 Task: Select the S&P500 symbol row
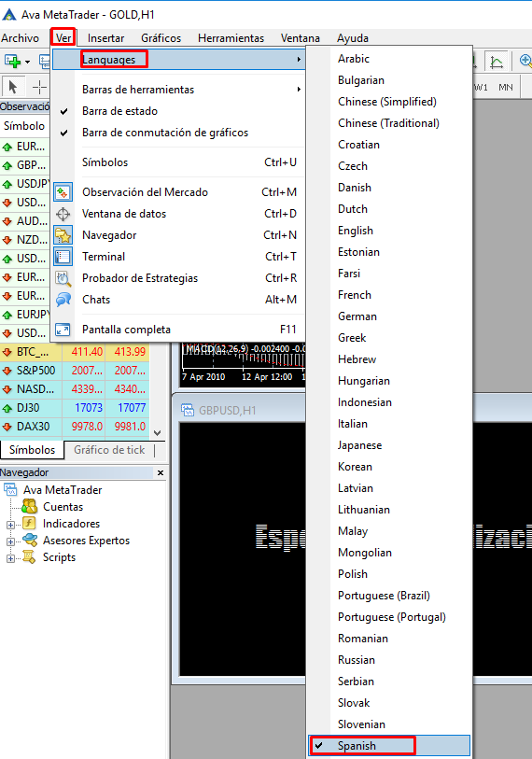75,371
